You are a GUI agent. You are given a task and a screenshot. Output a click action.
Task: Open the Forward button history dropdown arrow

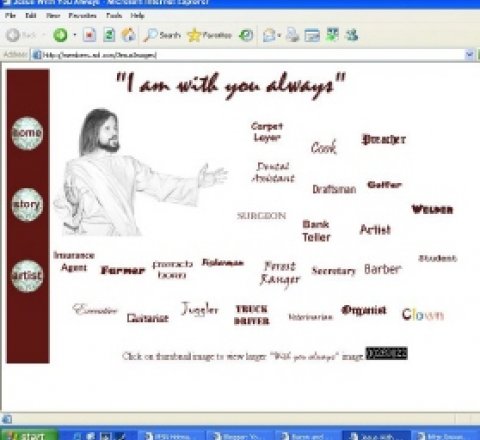tap(75, 35)
